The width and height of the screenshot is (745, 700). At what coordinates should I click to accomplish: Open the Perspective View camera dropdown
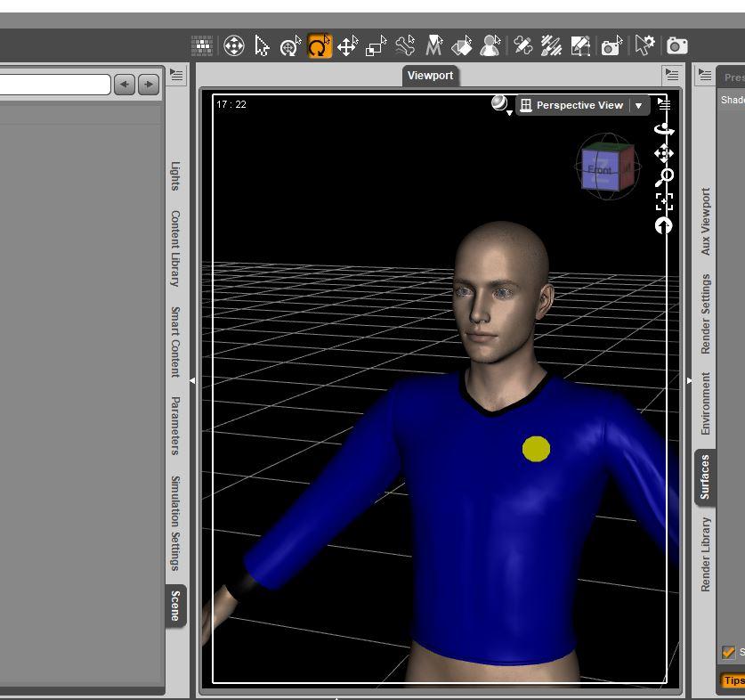click(x=582, y=105)
